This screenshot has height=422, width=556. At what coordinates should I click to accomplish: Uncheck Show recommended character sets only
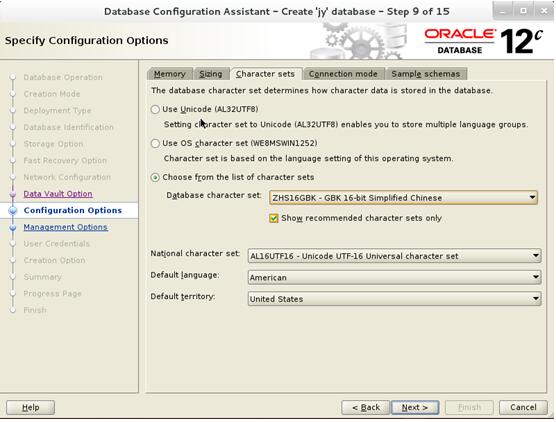pos(273,218)
